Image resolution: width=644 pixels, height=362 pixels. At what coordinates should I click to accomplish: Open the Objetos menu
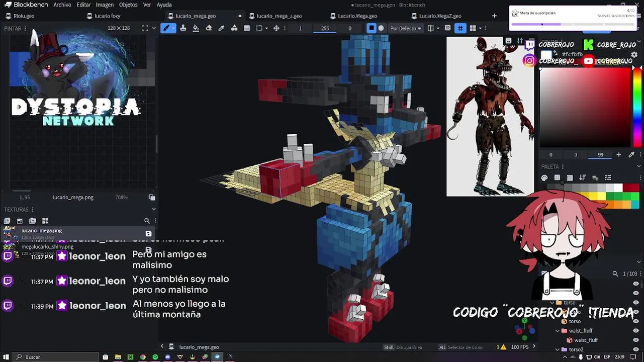click(x=128, y=5)
